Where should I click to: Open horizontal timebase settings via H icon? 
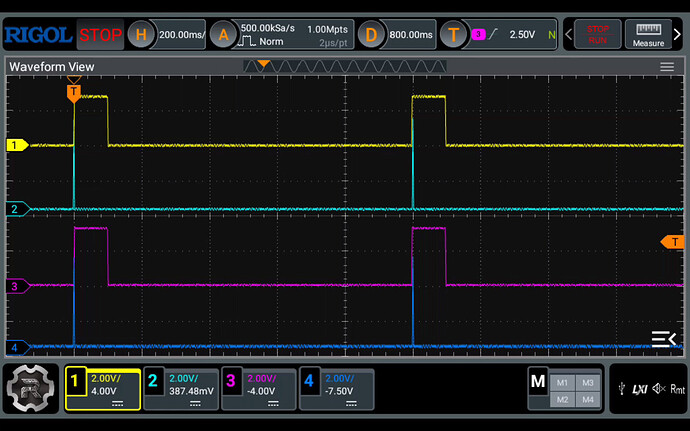click(141, 35)
